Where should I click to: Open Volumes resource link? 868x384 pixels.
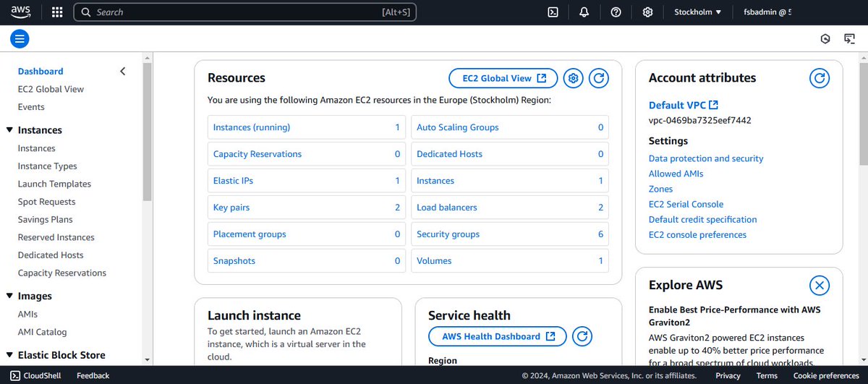click(x=434, y=261)
